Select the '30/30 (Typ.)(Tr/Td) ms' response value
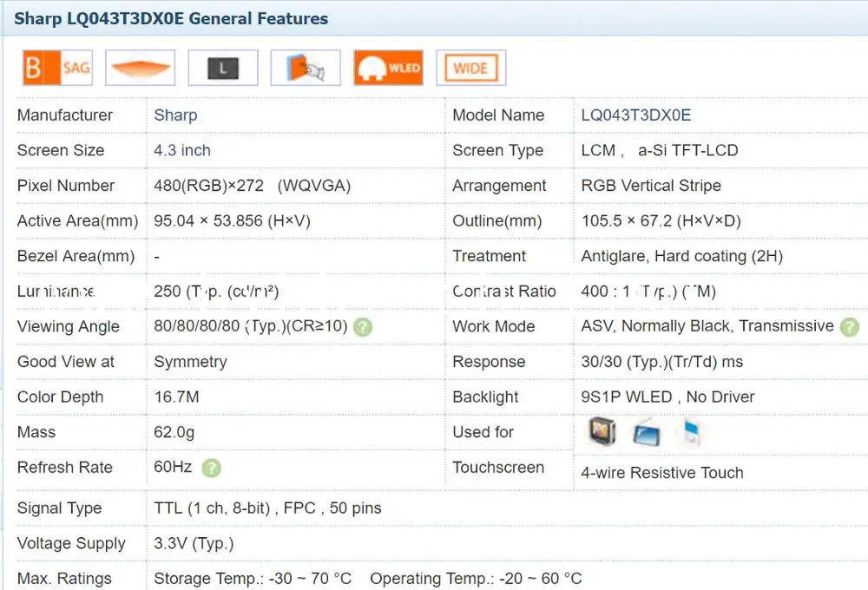Viewport: 868px width, 590px height. tap(662, 362)
